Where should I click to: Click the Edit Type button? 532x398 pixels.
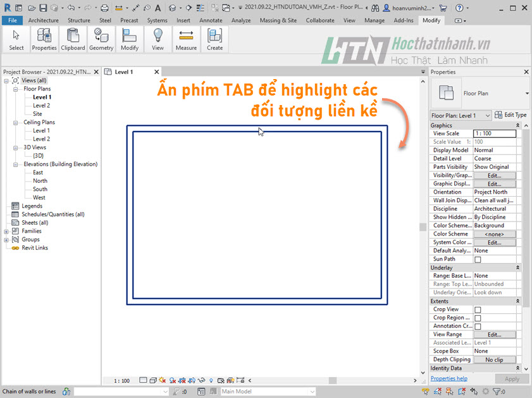pos(510,115)
